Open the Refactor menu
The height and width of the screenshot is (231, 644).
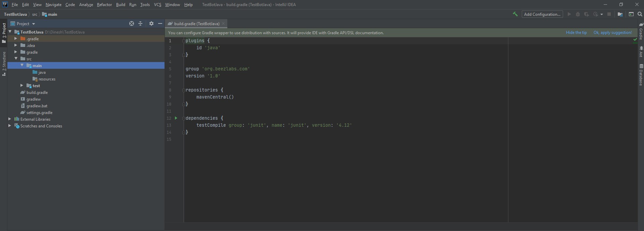[x=104, y=5]
